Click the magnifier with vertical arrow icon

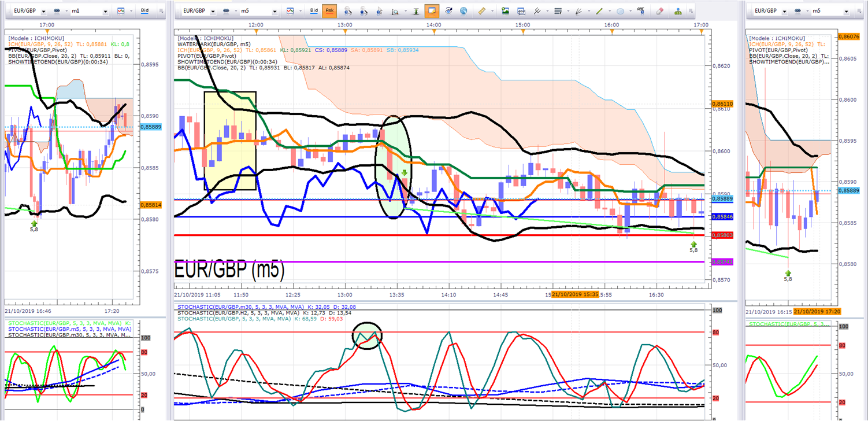click(396, 11)
